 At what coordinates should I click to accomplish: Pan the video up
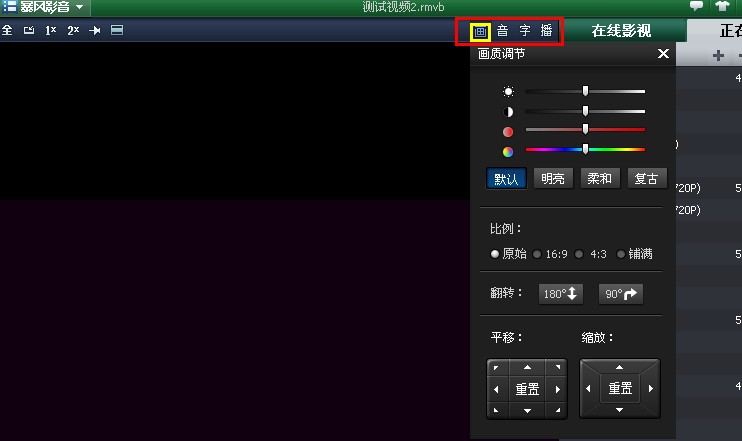(527, 367)
